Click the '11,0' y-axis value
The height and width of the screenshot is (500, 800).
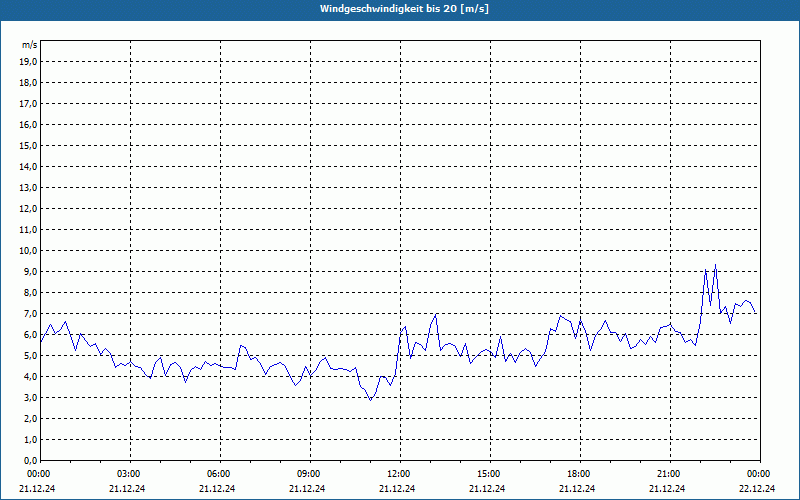[28, 230]
